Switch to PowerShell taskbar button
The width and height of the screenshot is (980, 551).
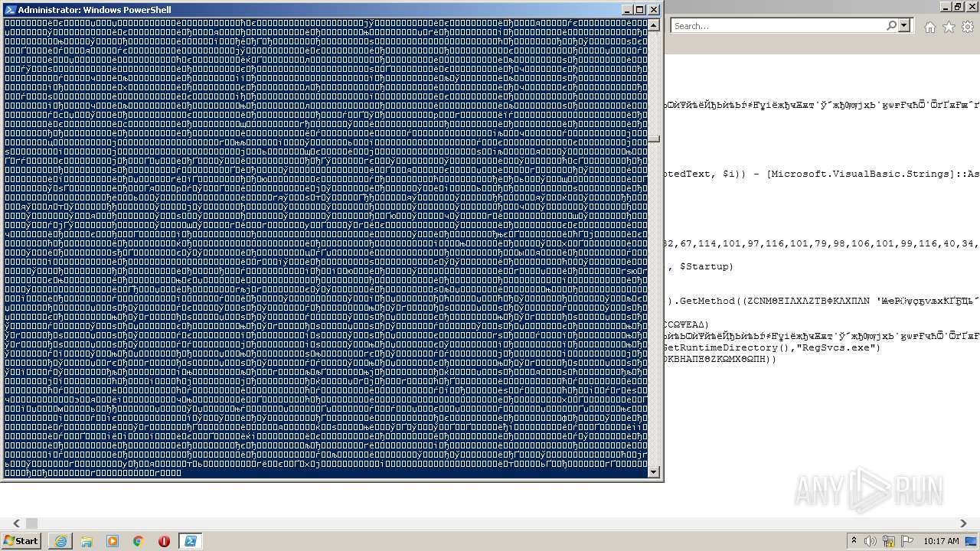coord(191,541)
